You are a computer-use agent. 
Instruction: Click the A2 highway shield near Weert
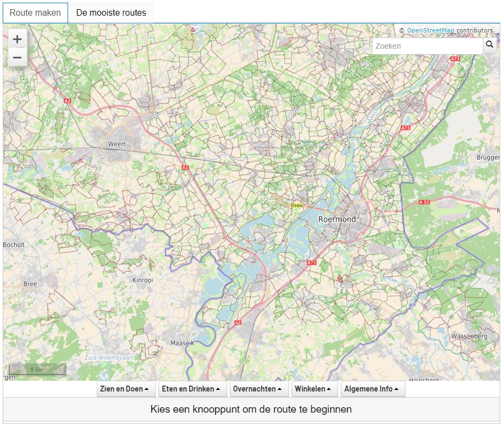(x=184, y=168)
